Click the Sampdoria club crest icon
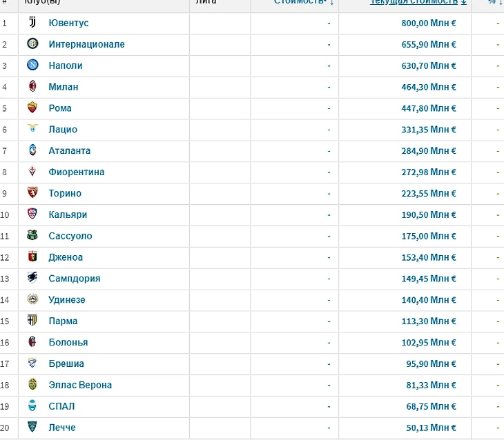 [32, 278]
